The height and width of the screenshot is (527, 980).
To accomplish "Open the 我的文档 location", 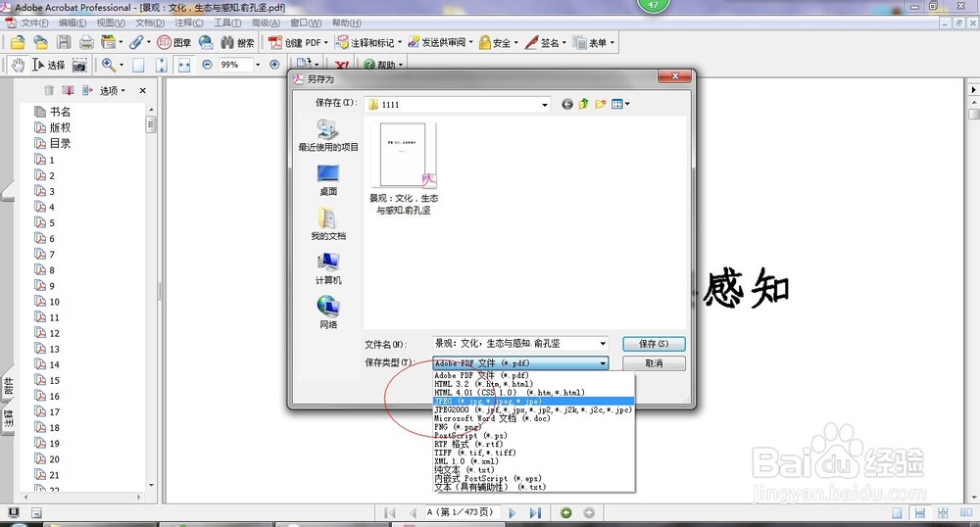I will 328,223.
